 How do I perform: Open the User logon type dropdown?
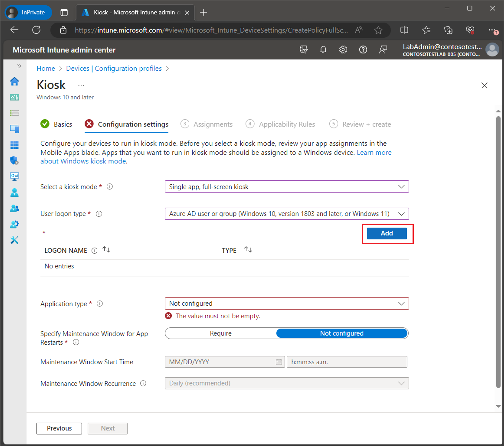[x=287, y=214]
